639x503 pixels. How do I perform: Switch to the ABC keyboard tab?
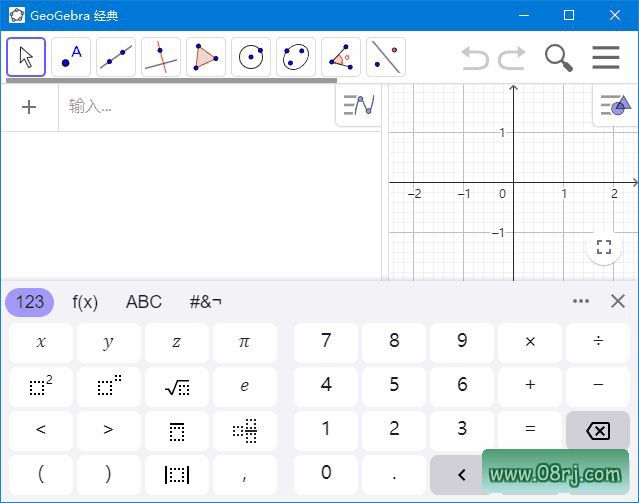[144, 302]
